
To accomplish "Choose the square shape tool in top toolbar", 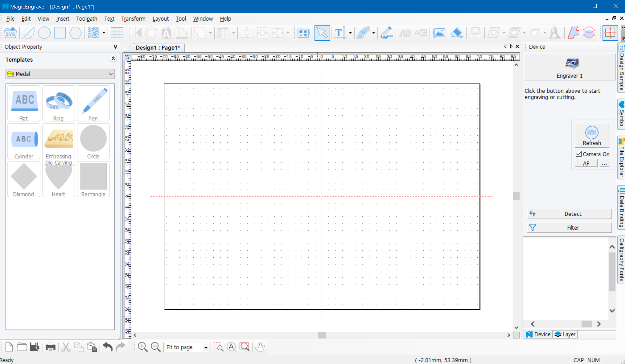I will (60, 33).
